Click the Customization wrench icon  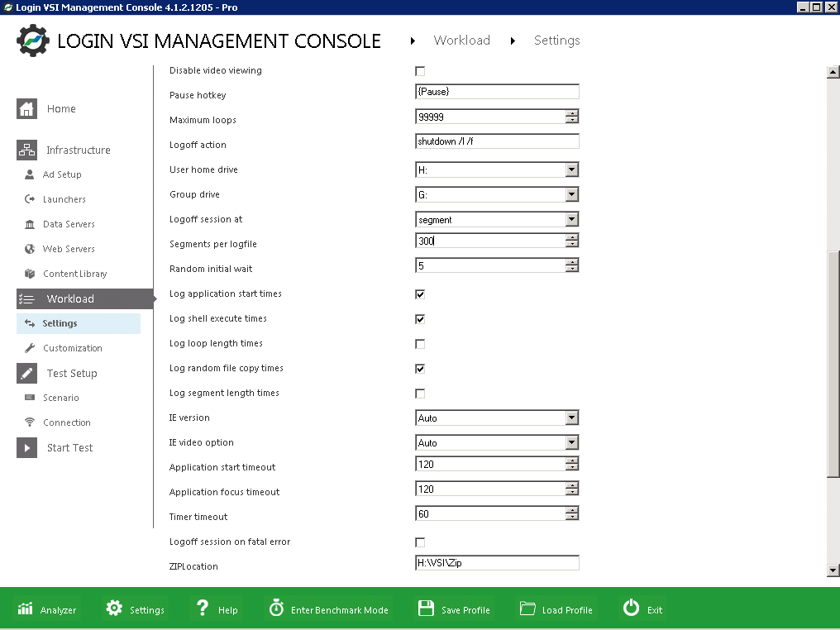30,348
